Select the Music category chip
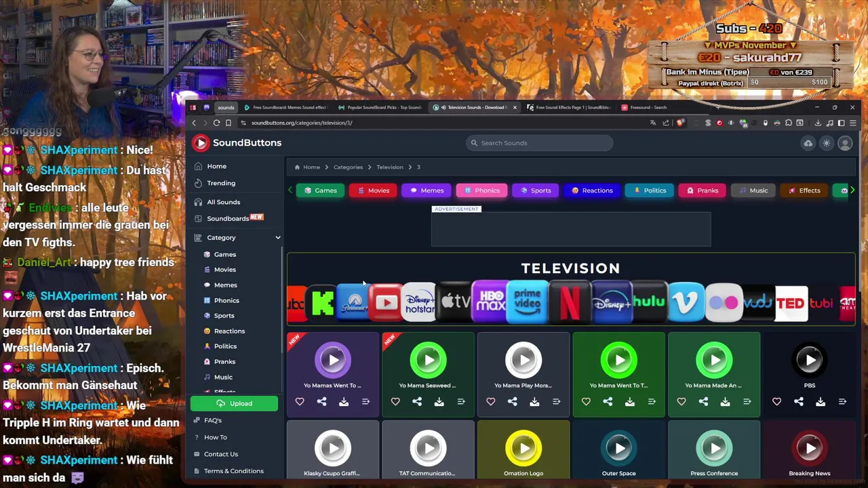 [753, 190]
